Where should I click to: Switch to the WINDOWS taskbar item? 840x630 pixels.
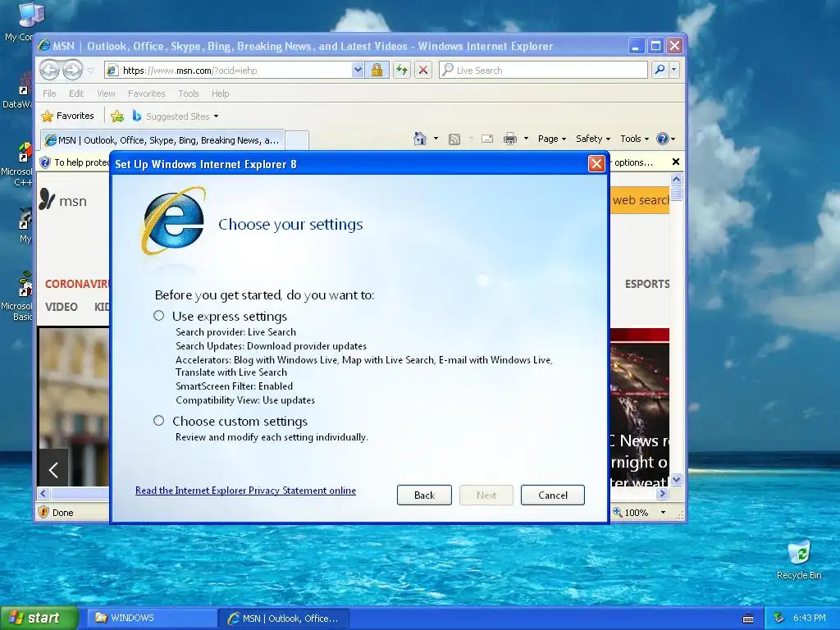click(151, 619)
